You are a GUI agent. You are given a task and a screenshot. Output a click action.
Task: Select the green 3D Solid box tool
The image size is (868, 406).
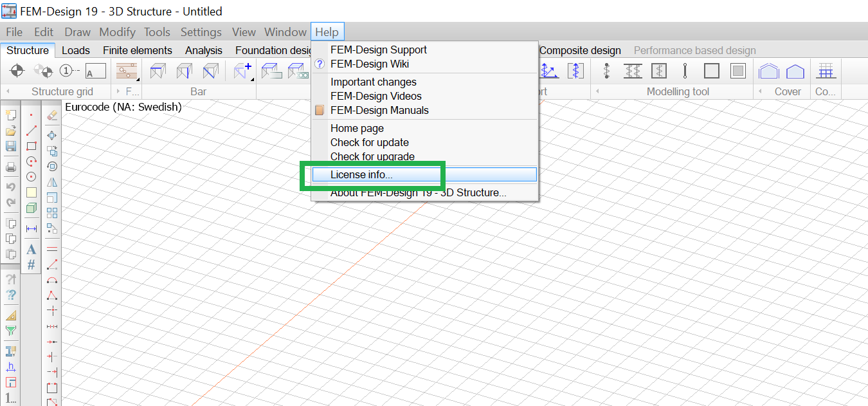click(x=31, y=208)
